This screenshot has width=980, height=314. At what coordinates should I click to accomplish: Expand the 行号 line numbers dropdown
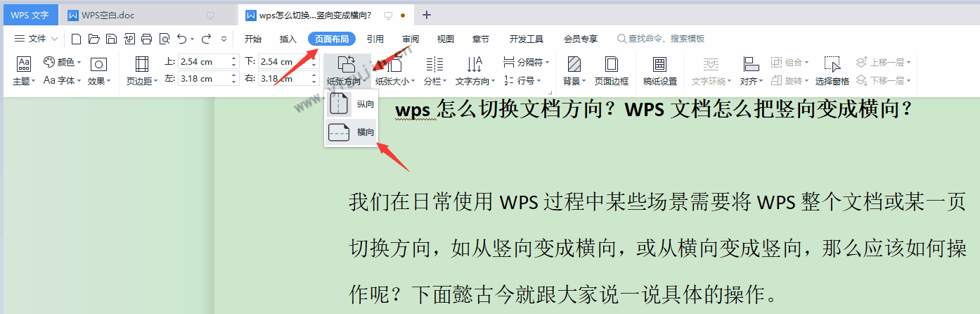point(539,81)
